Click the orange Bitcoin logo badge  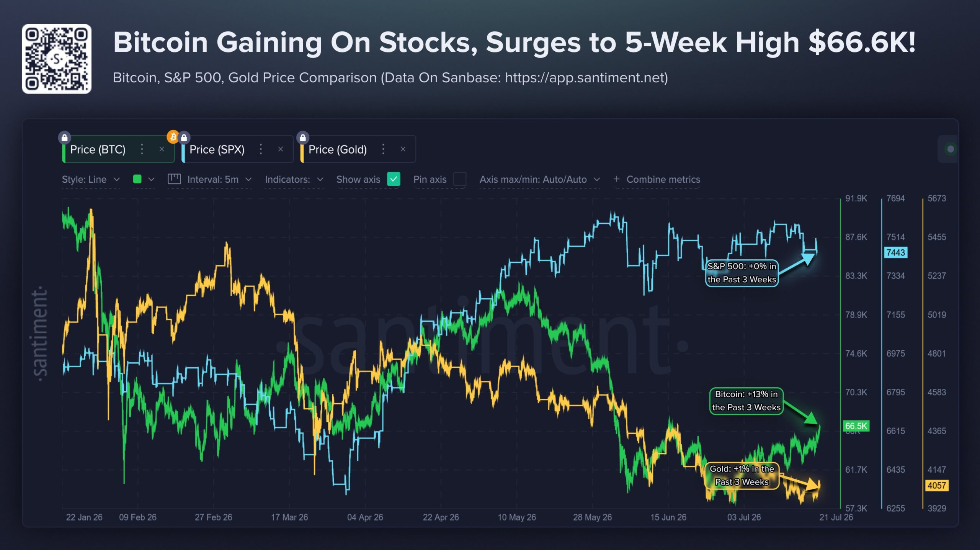click(x=173, y=137)
